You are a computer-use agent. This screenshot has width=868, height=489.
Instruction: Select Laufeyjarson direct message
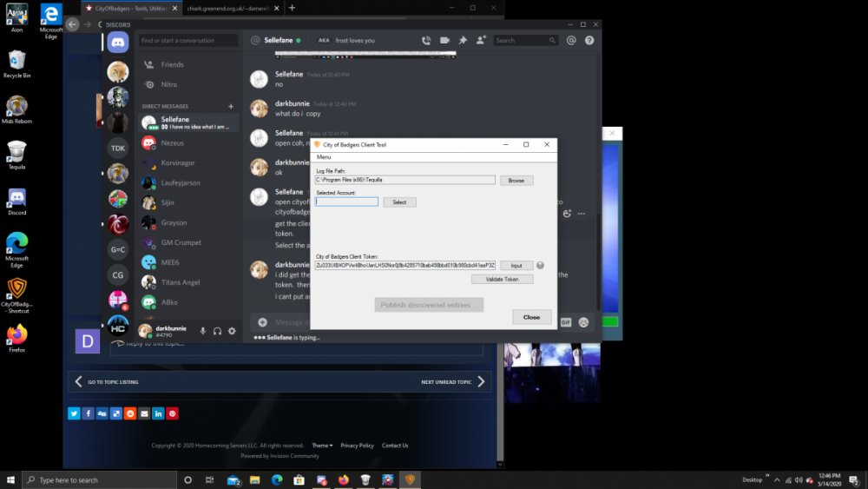coord(188,182)
